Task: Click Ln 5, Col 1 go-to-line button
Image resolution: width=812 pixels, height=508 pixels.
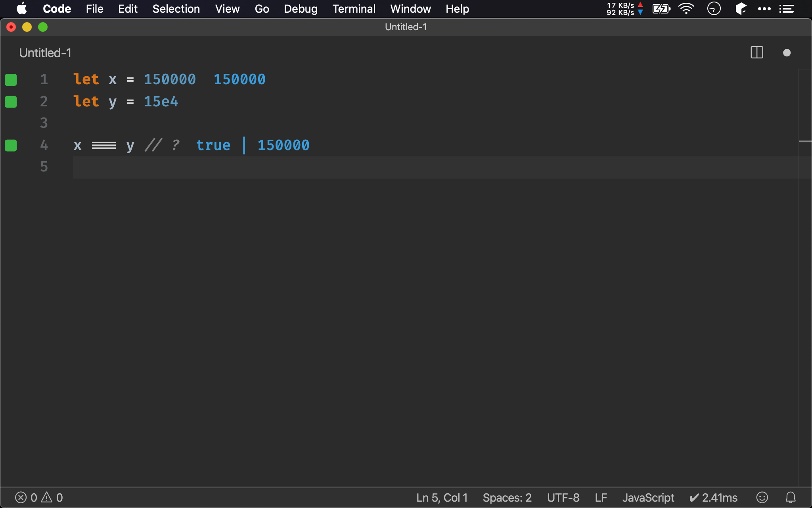Action: click(442, 497)
